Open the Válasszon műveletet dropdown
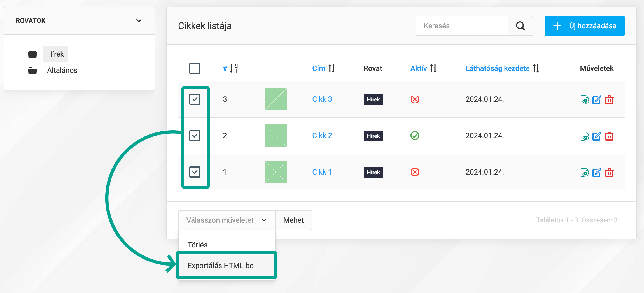Image resolution: width=644 pixels, height=293 pixels. (x=227, y=220)
